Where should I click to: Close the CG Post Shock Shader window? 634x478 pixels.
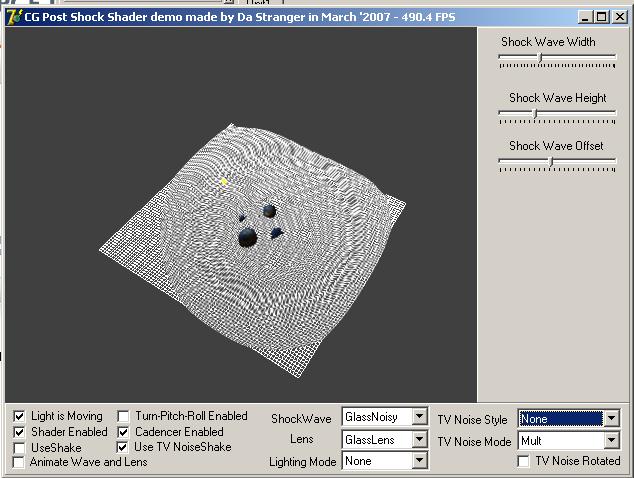point(620,17)
